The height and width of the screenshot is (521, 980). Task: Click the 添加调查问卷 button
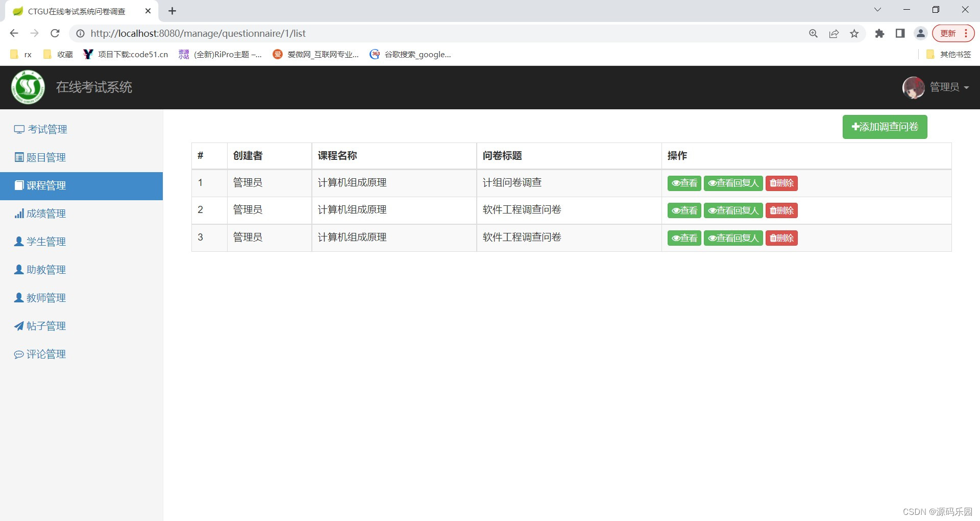click(884, 127)
